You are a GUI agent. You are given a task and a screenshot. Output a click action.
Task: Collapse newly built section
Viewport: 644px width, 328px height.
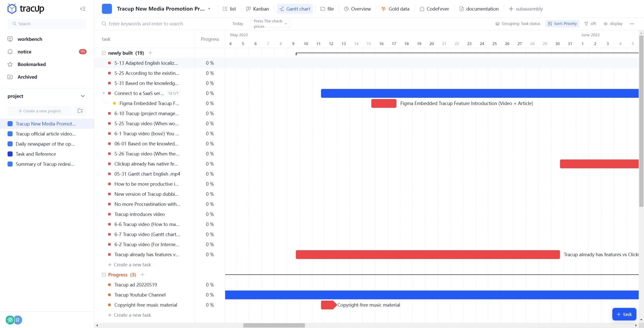[103, 53]
